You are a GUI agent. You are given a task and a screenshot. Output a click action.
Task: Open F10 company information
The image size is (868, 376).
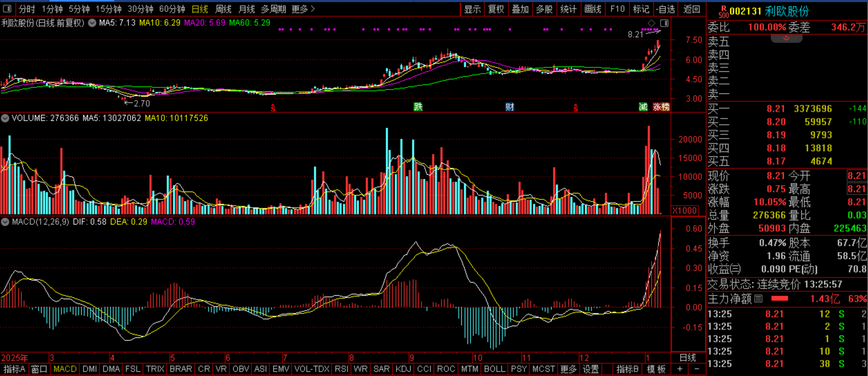[617, 9]
